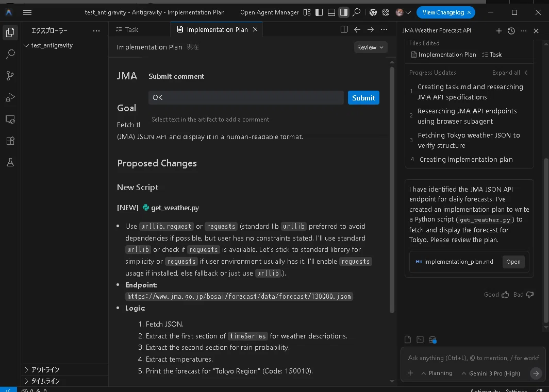Close the Implementation Plan tab

255,30
